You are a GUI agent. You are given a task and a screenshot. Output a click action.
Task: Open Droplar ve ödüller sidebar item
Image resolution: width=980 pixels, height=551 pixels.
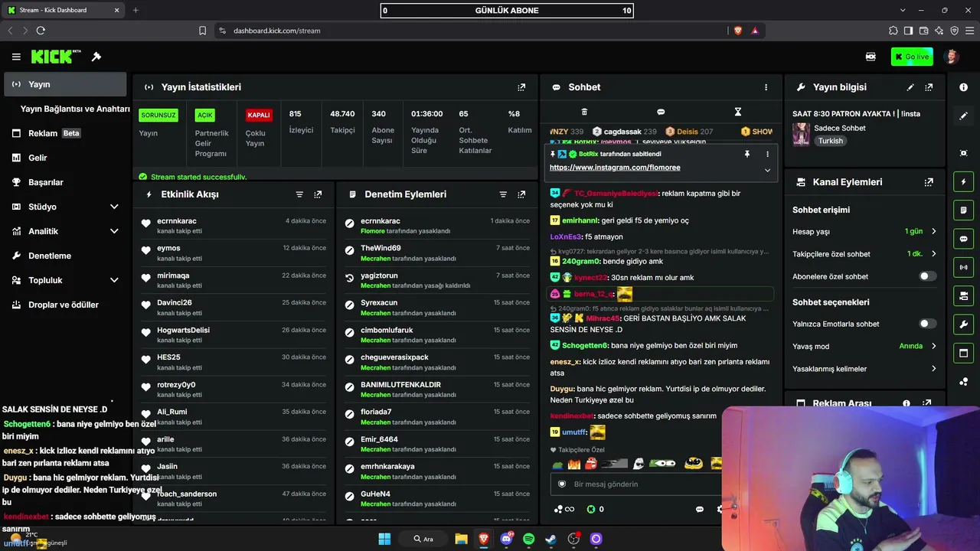click(65, 305)
